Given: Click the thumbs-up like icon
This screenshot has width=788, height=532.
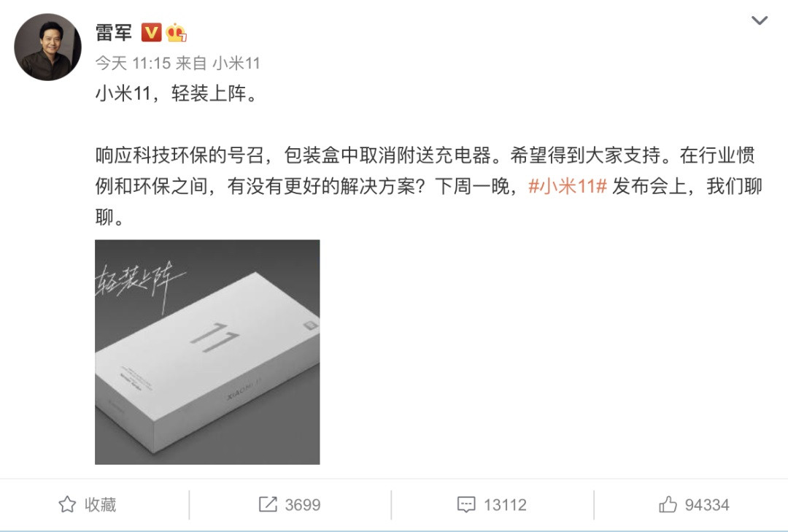Looking at the screenshot, I should tap(668, 504).
